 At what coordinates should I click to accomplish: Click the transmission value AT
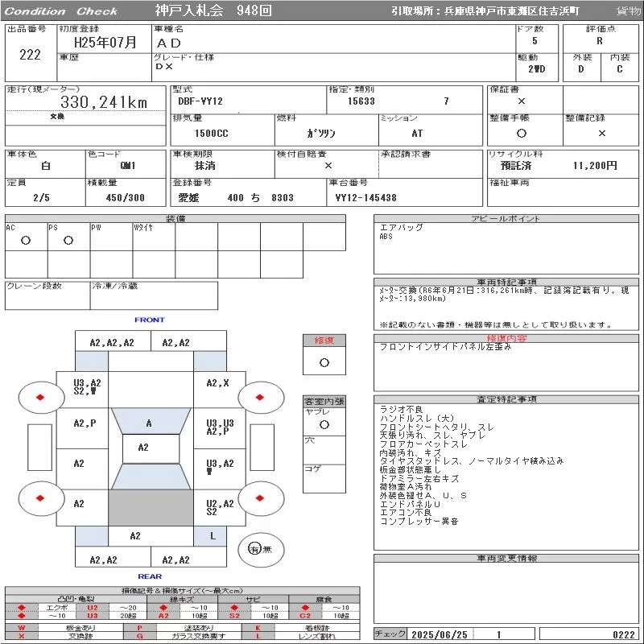coord(417,133)
